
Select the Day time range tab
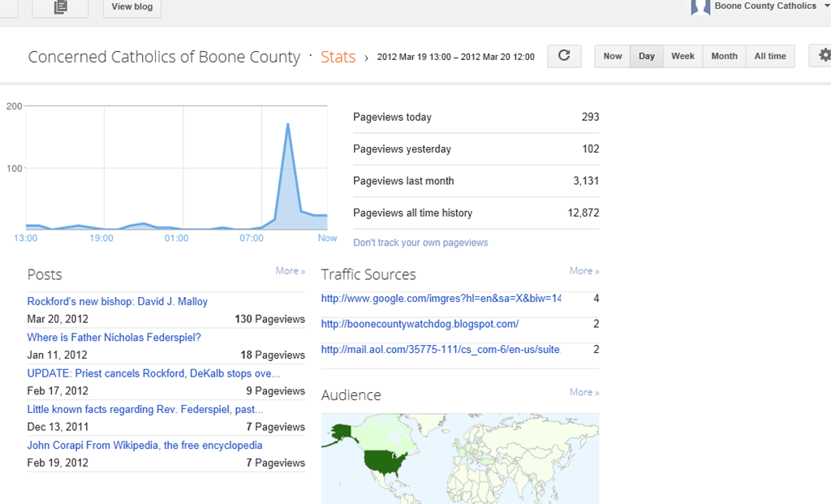tap(647, 56)
